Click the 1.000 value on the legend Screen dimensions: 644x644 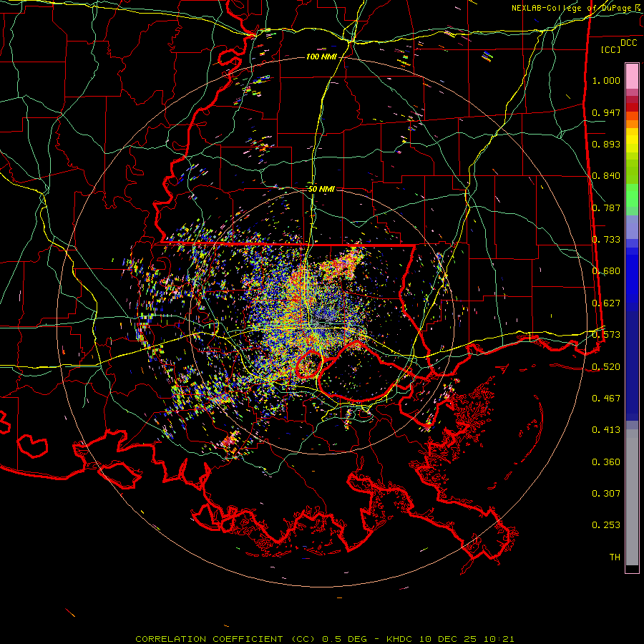606,80
